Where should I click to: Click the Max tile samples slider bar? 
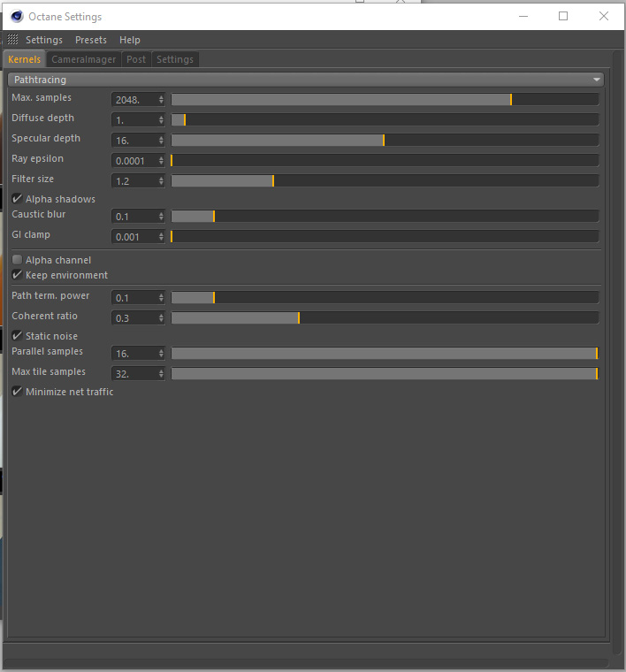click(385, 374)
